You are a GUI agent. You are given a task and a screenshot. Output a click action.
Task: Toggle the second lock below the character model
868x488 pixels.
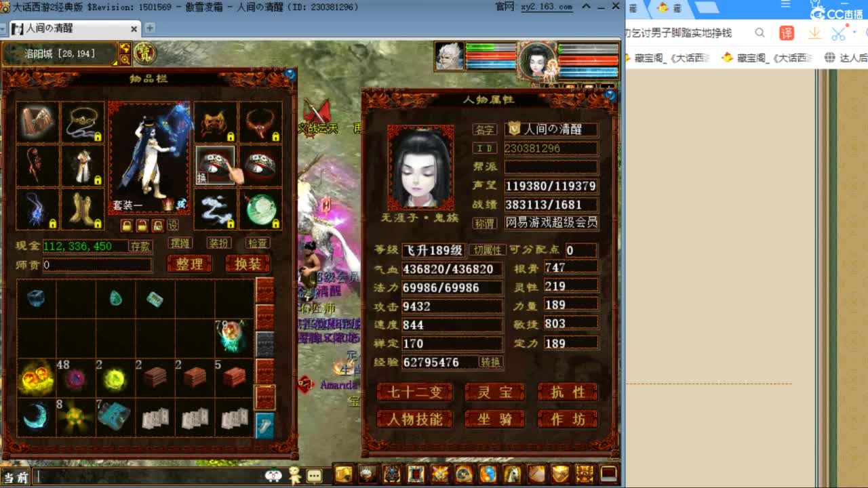click(x=142, y=225)
